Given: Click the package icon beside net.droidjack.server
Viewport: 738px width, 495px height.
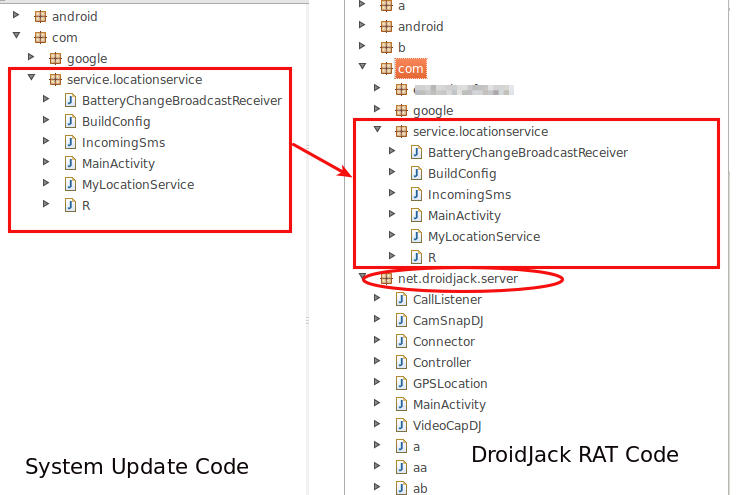Looking at the screenshot, I should coord(386,278).
